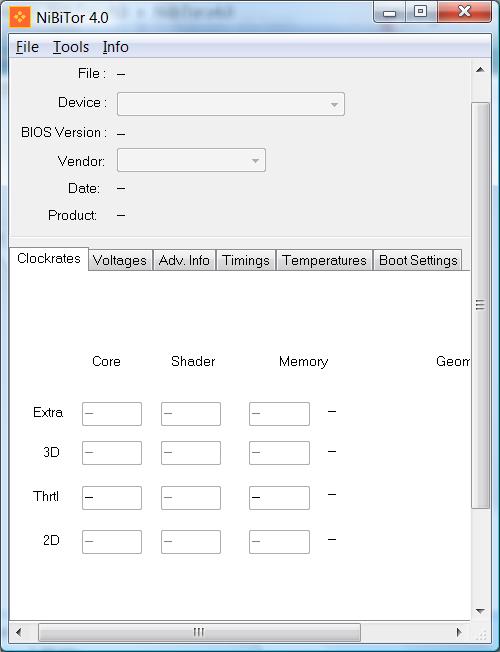The width and height of the screenshot is (500, 652).
Task: Click the NiBiTor orange app icon
Action: (20, 17)
